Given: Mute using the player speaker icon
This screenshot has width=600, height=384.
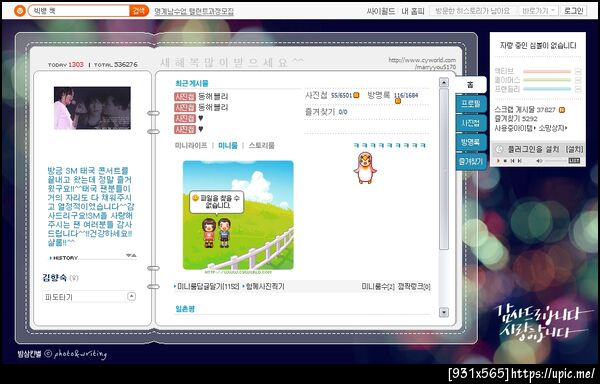Looking at the screenshot, I should click(x=539, y=161).
